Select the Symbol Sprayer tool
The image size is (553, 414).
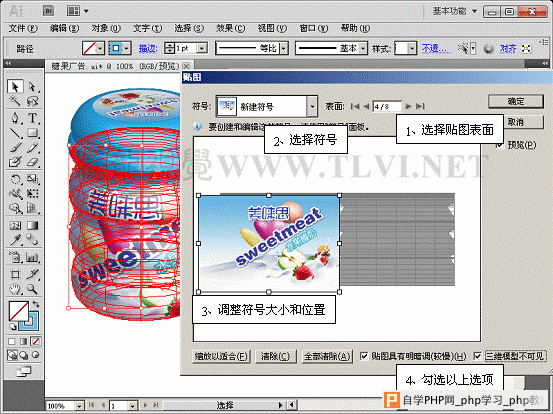pyautogui.click(x=15, y=257)
